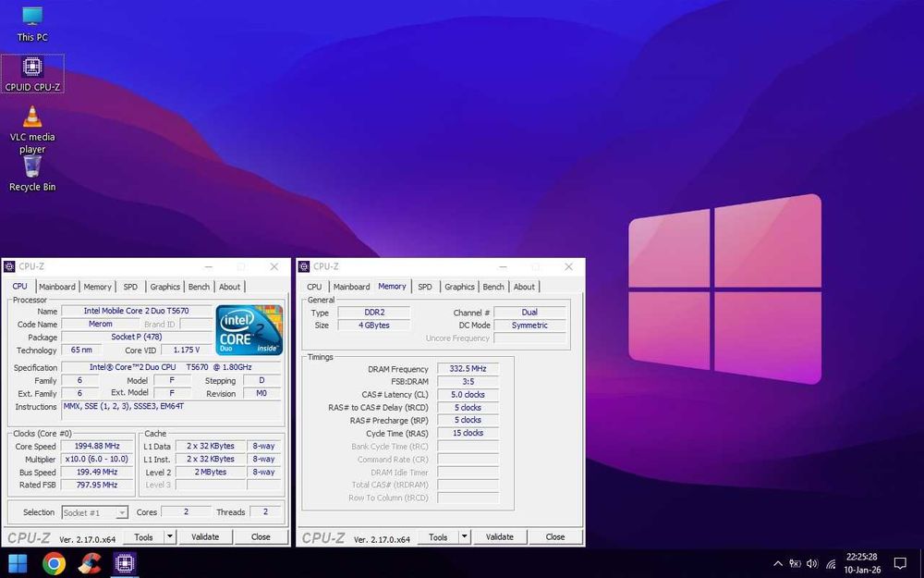This screenshot has width=924, height=578.
Task: Open This PC desktop icon
Action: tap(31, 24)
